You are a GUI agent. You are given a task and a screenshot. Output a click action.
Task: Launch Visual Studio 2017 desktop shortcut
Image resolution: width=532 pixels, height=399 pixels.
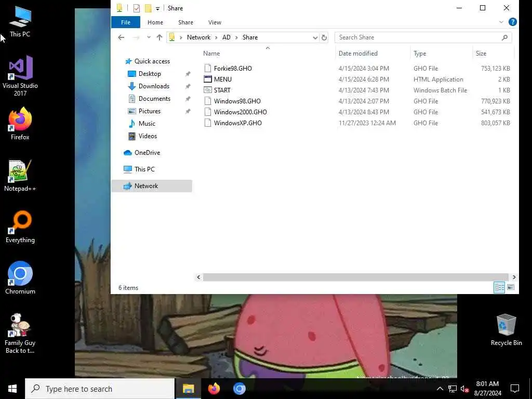(20, 76)
